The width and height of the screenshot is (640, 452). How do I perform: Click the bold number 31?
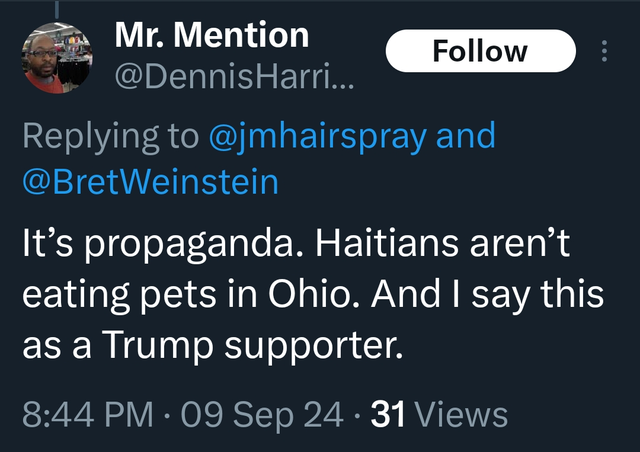point(387,413)
